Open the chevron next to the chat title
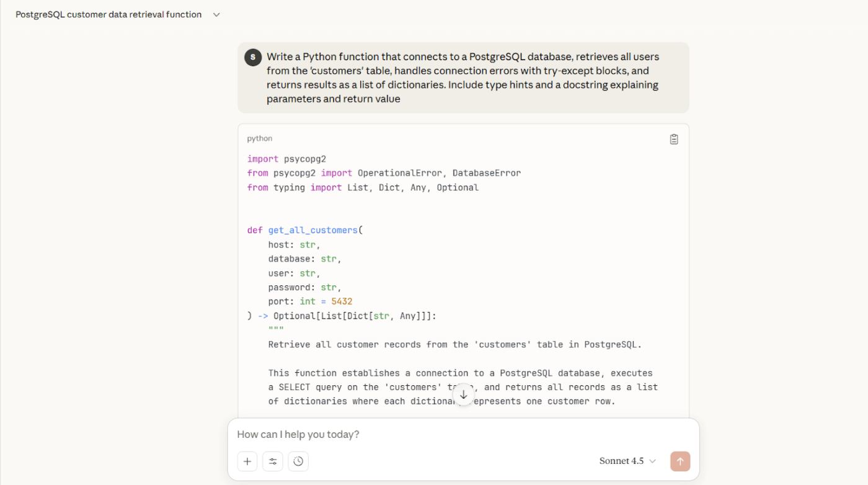The height and width of the screenshot is (485, 868). coord(216,14)
